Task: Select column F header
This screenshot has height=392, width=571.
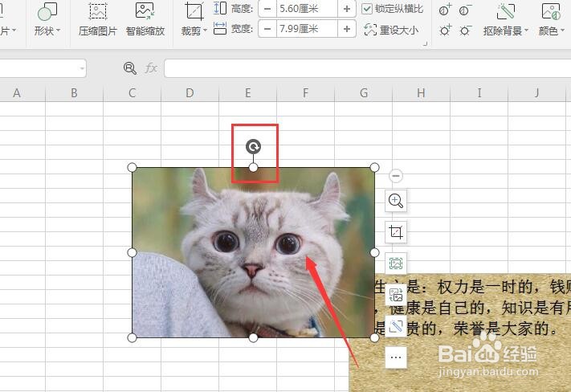Action: click(305, 93)
